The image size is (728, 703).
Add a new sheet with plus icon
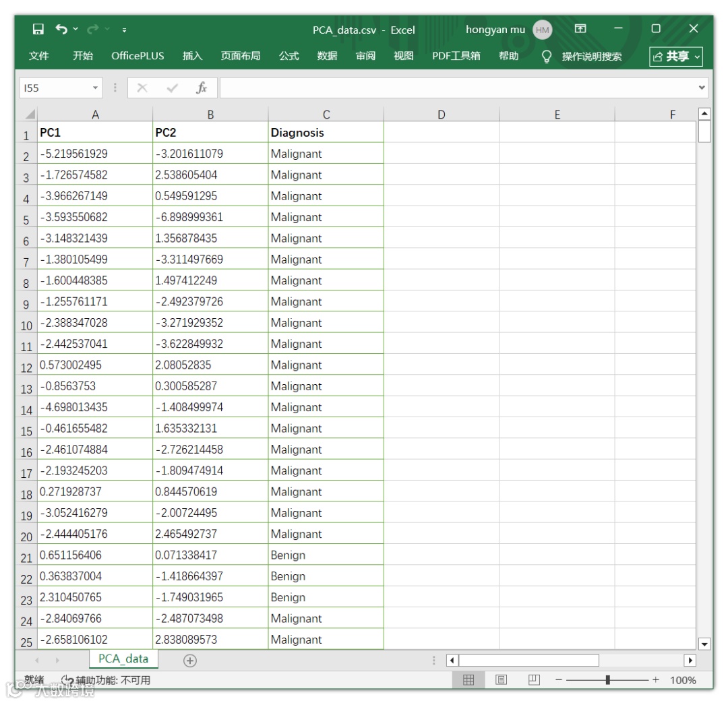190,661
